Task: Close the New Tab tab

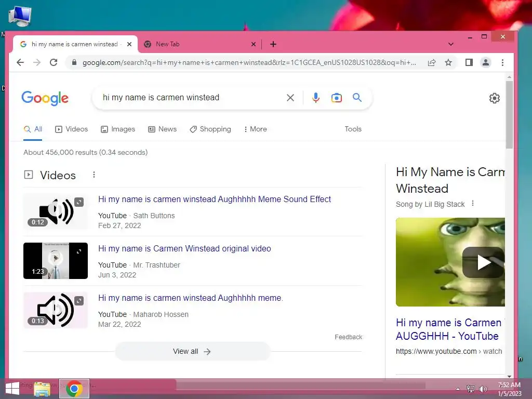Action: (x=253, y=44)
